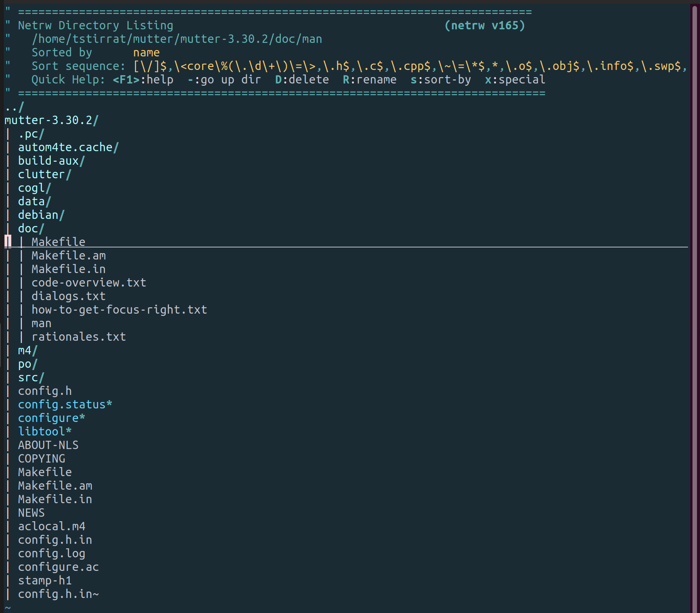Collapse the doc/ directory
Viewport: 700px width, 613px height.
30,228
